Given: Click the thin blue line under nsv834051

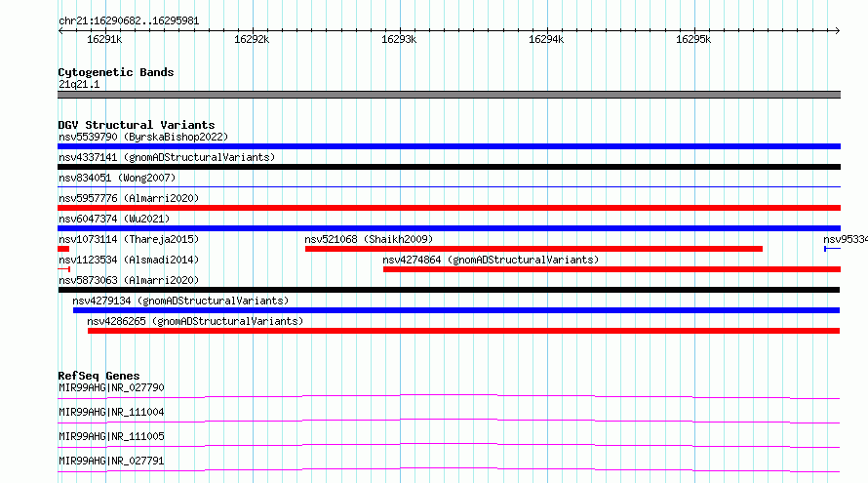Looking at the screenshot, I should [449, 187].
